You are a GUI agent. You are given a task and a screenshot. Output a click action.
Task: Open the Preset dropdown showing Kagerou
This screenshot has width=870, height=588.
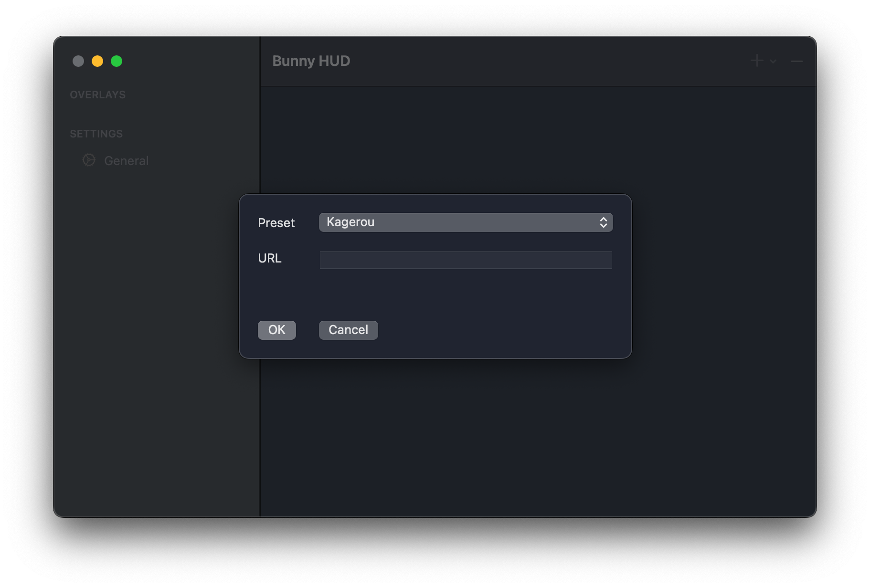(x=465, y=222)
